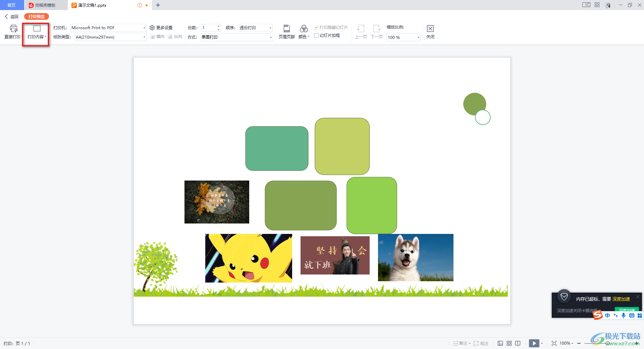This screenshot has width=644, height=349.
Task: Open a new tab with plus button
Action: coord(158,5)
